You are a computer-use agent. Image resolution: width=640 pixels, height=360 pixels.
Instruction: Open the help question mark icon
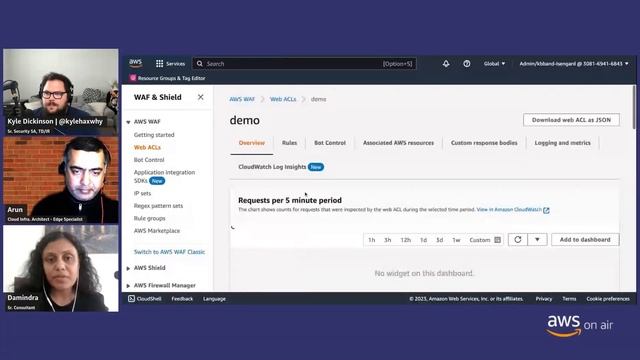coord(467,64)
